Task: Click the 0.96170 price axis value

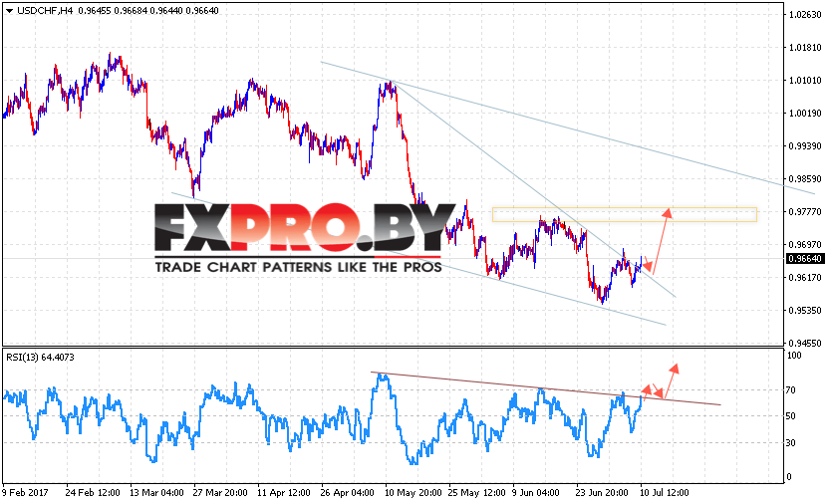Action: pos(805,278)
